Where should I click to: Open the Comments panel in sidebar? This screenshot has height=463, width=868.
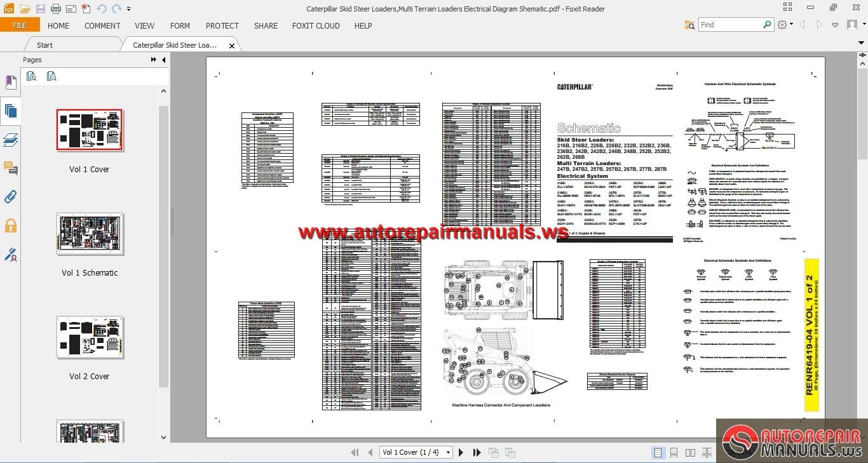point(10,168)
